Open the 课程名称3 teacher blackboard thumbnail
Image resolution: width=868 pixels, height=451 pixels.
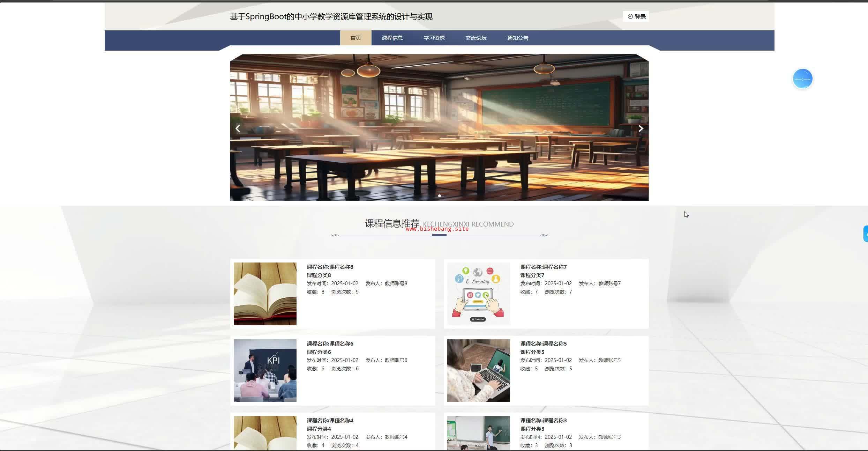[x=478, y=433]
